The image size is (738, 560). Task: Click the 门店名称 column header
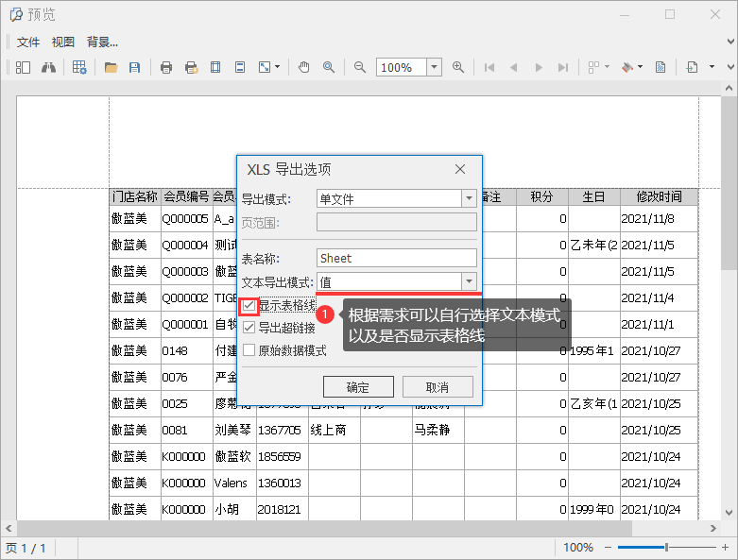point(135,196)
